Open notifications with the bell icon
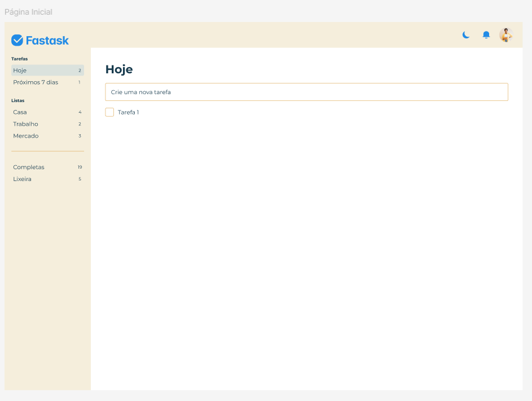The width and height of the screenshot is (532, 401). 486,35
